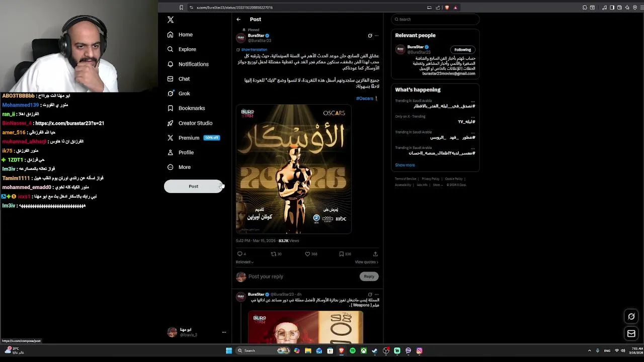The image size is (644, 362).
Task: Click the X search box
Action: [x=435, y=20]
